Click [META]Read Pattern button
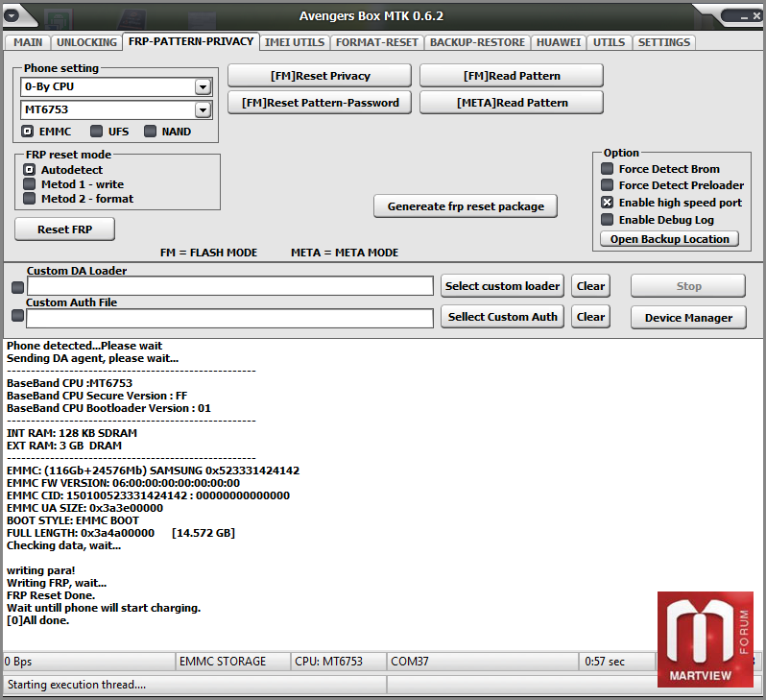This screenshot has width=766, height=700. tap(512, 103)
